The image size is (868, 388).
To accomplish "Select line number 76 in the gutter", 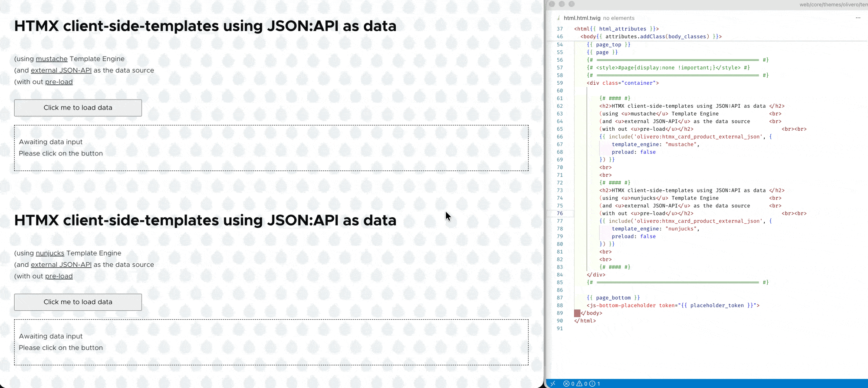I will [559, 213].
